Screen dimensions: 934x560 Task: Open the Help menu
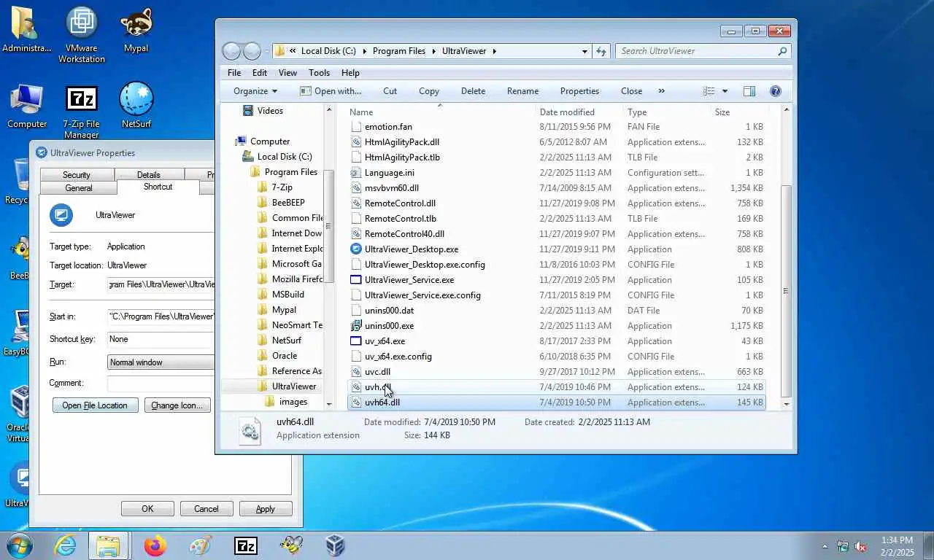pos(350,73)
